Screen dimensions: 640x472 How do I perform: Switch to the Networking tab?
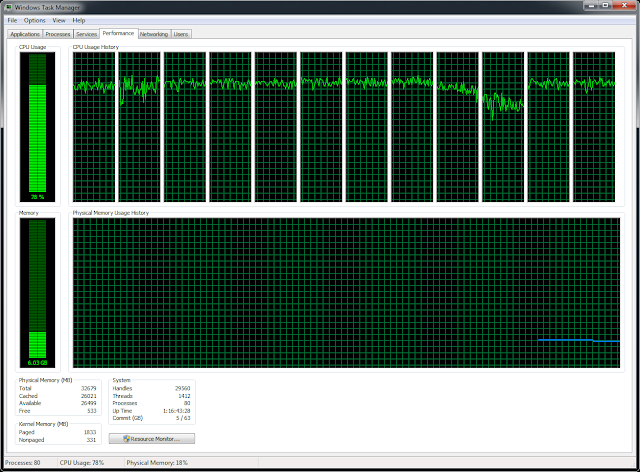pos(154,34)
